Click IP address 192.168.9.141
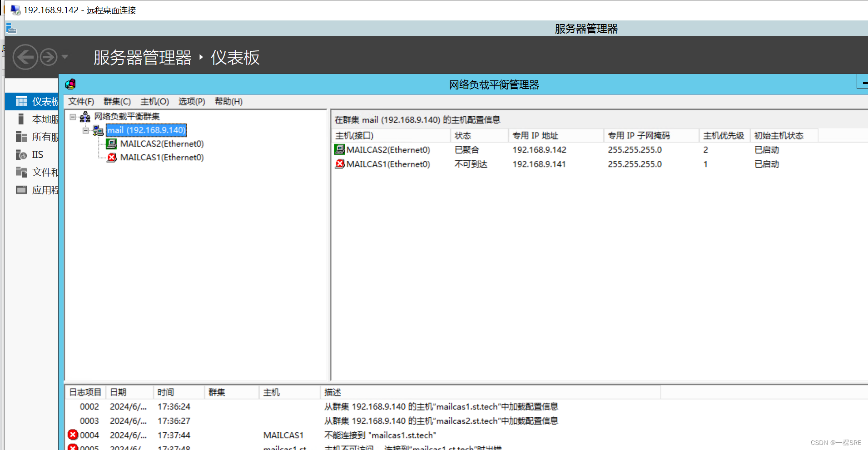The width and height of the screenshot is (868, 450). pyautogui.click(x=540, y=164)
